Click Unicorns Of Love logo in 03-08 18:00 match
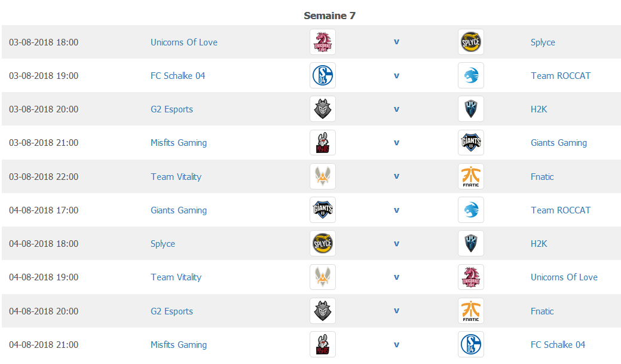621x364 pixels. click(x=323, y=42)
